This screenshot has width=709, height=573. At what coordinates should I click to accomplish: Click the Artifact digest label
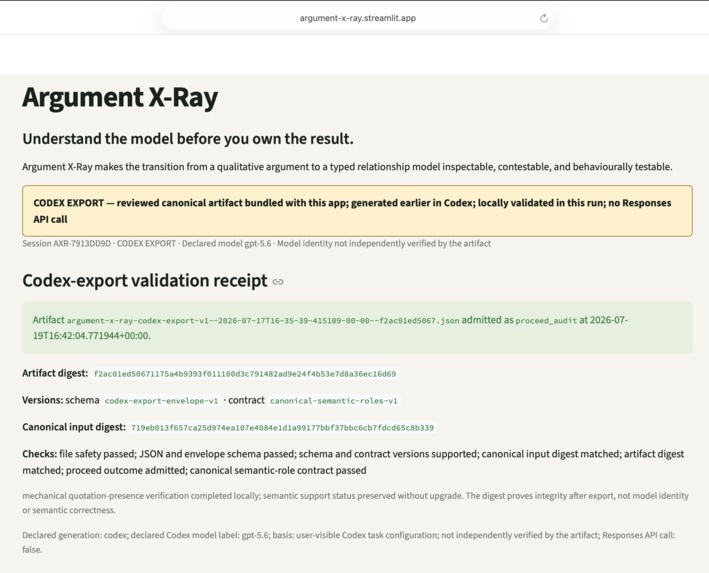pyautogui.click(x=55, y=373)
